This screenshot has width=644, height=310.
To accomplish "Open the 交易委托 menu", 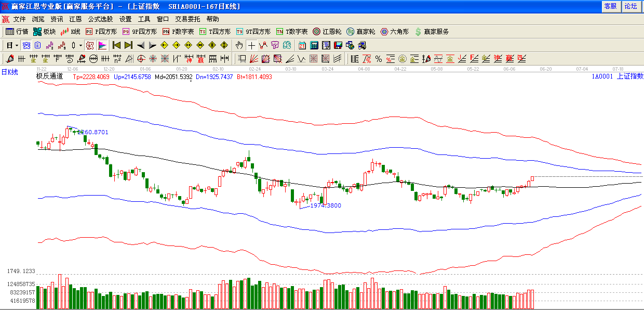I will (187, 19).
